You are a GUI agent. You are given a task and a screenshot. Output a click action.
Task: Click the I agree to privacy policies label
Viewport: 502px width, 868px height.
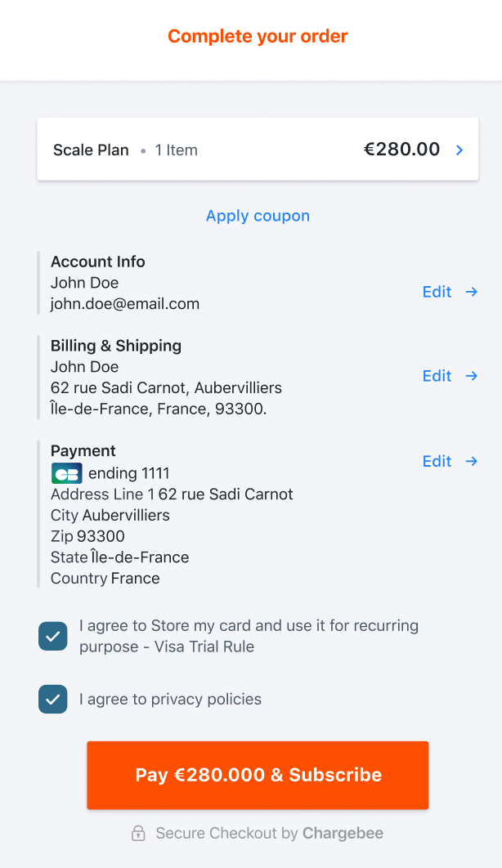[x=170, y=699]
